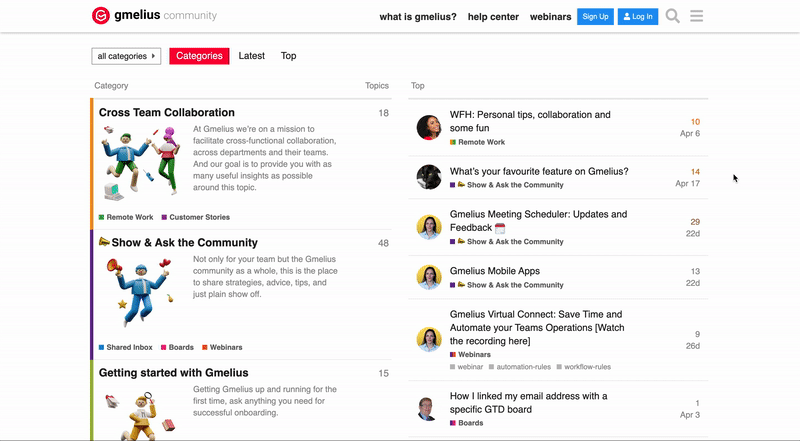Image resolution: width=800 pixels, height=441 pixels.
Task: Click the Sign Up button
Action: pos(595,16)
